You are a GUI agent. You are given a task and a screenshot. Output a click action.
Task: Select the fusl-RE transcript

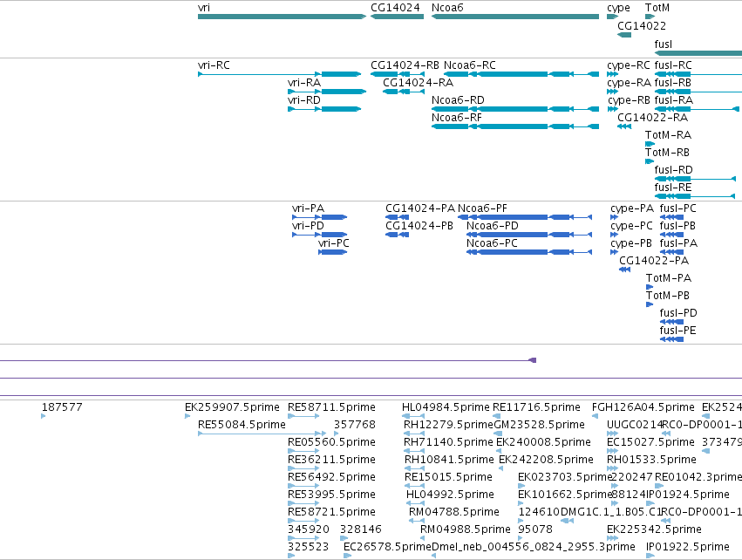pos(695,196)
